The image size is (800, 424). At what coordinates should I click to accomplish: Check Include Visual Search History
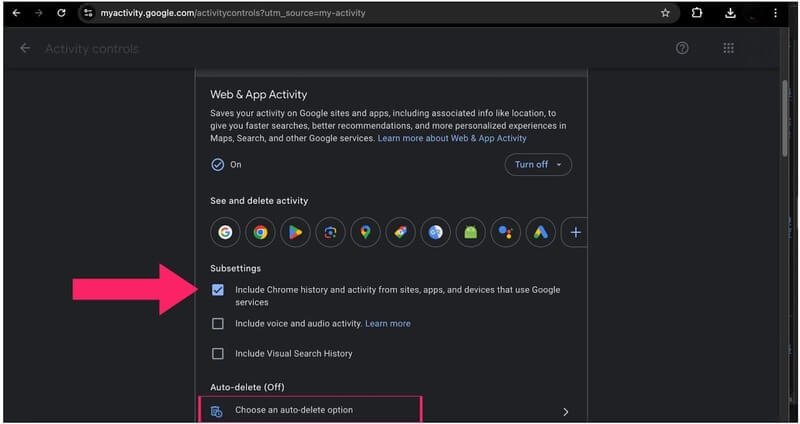click(218, 354)
